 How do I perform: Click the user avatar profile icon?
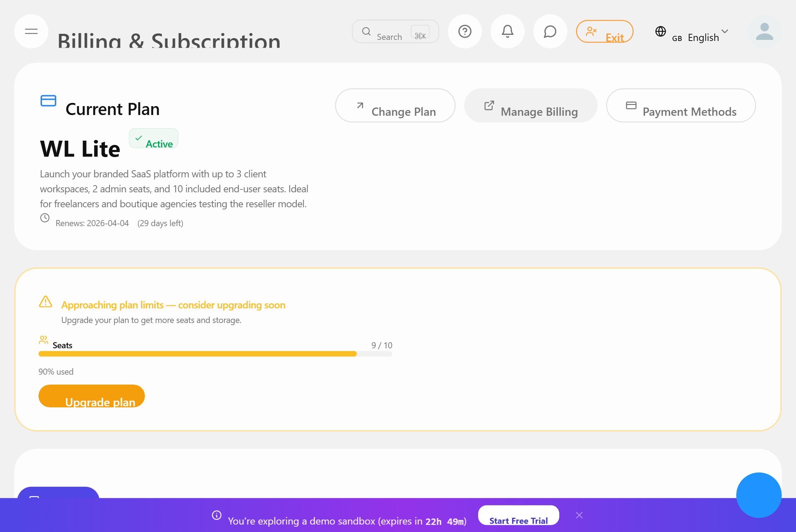coord(764,31)
